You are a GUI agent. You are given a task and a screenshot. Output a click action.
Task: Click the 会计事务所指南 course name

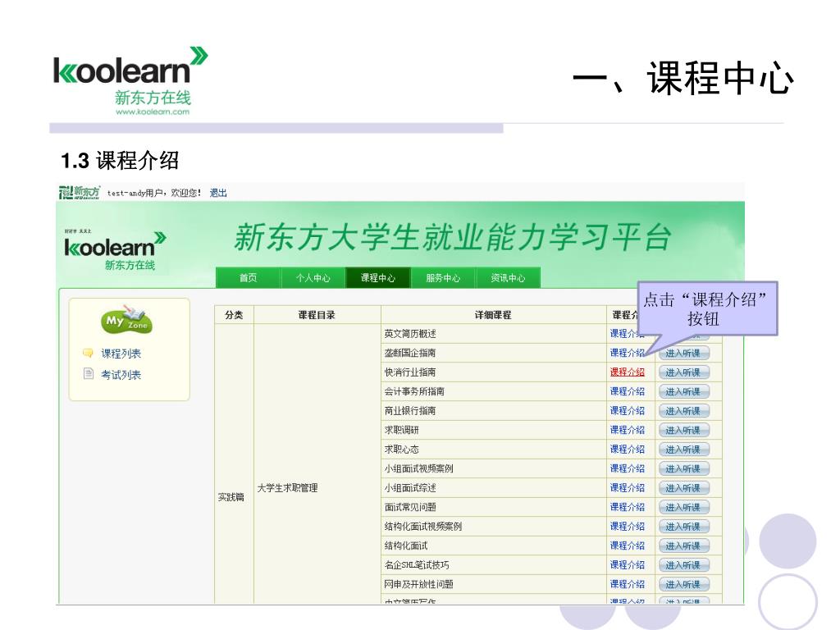pos(414,391)
